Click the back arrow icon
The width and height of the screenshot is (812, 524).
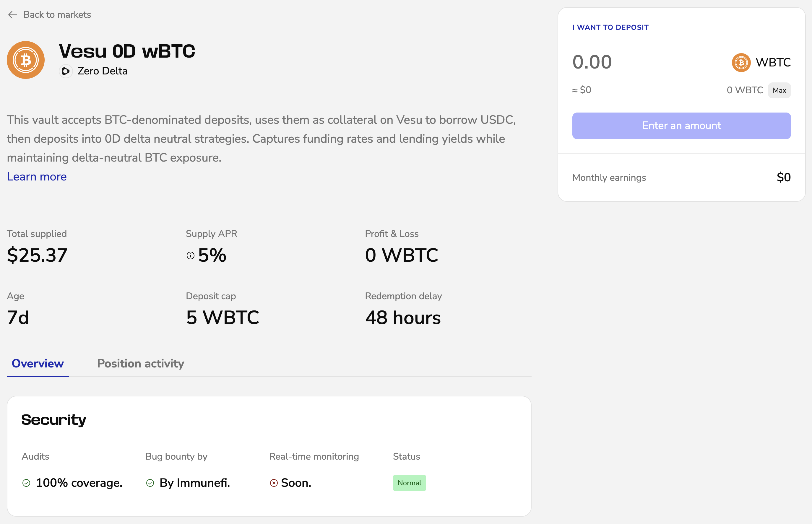point(13,15)
